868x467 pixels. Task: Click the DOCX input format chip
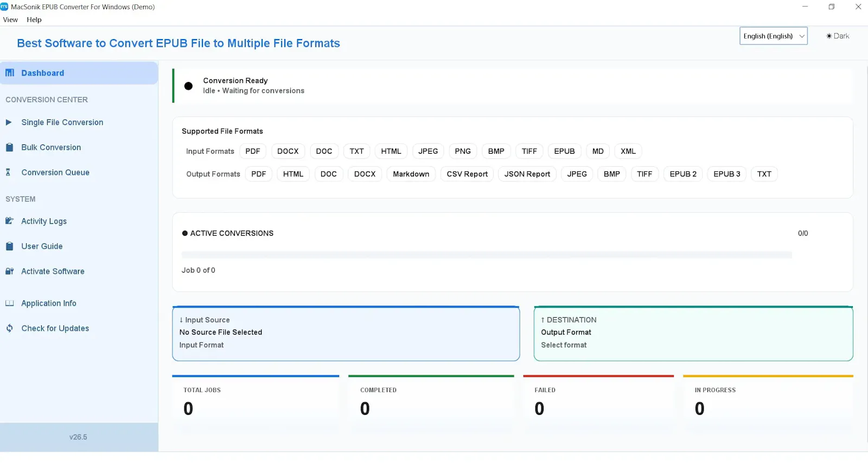288,151
